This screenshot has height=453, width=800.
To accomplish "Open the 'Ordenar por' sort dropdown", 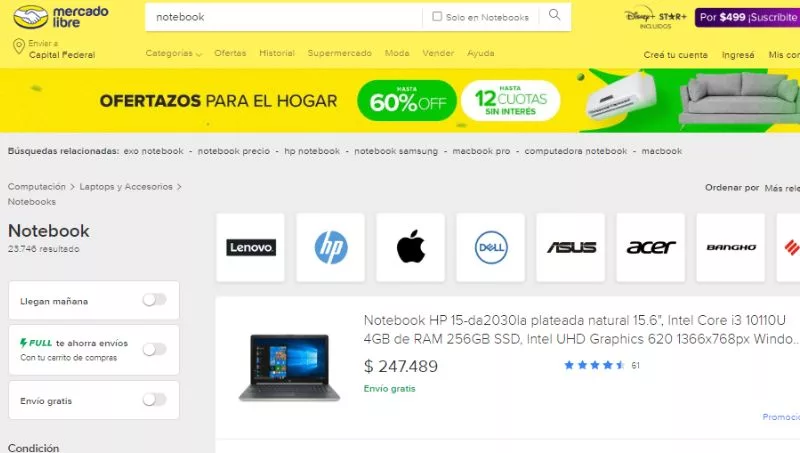I will pos(782,188).
